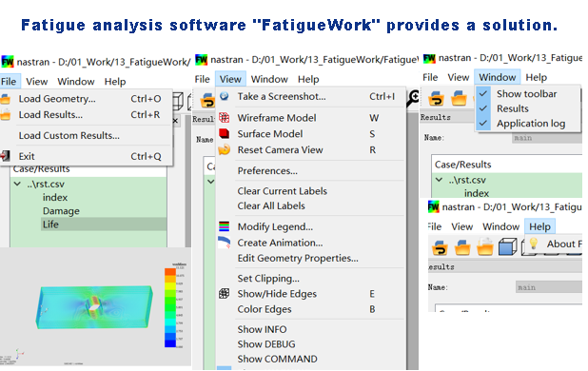Click tree chevron left of the open View menu
Image resolution: width=588 pixels, height=371 pixels.
click(x=211, y=182)
